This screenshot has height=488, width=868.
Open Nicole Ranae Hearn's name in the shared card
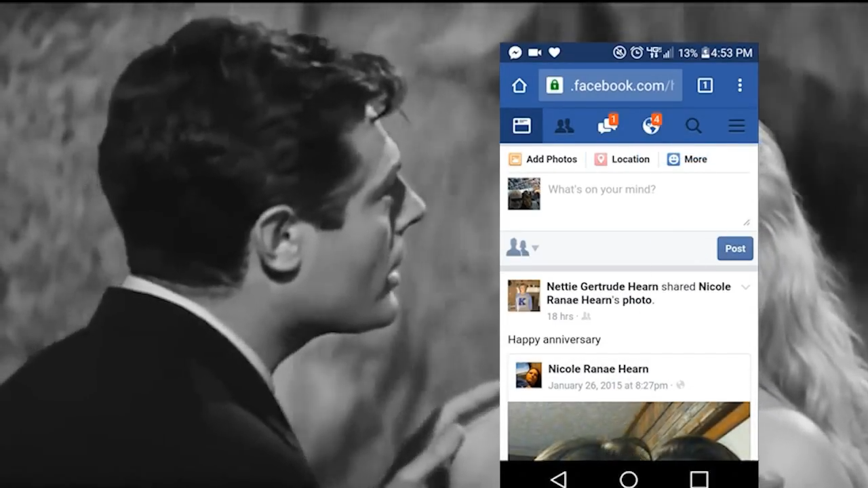598,369
